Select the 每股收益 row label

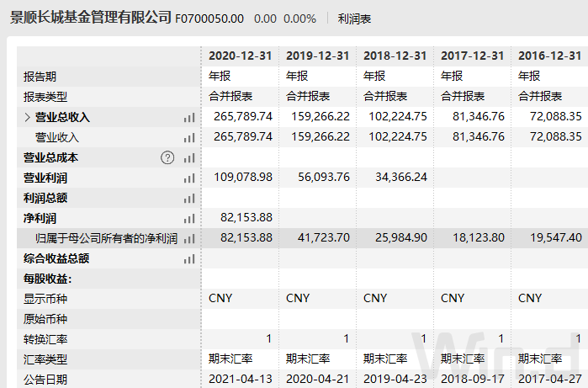(48, 279)
